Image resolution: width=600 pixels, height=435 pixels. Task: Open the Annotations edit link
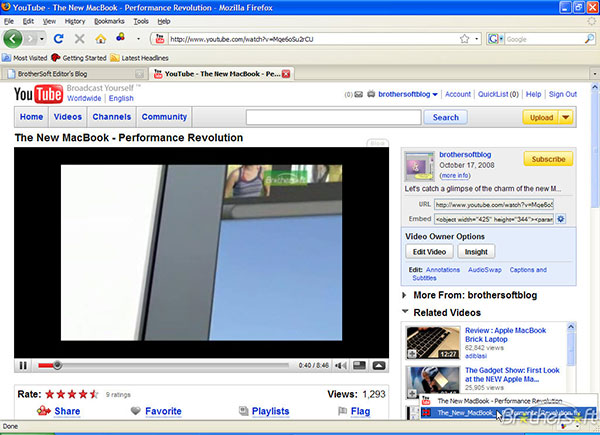(443, 270)
